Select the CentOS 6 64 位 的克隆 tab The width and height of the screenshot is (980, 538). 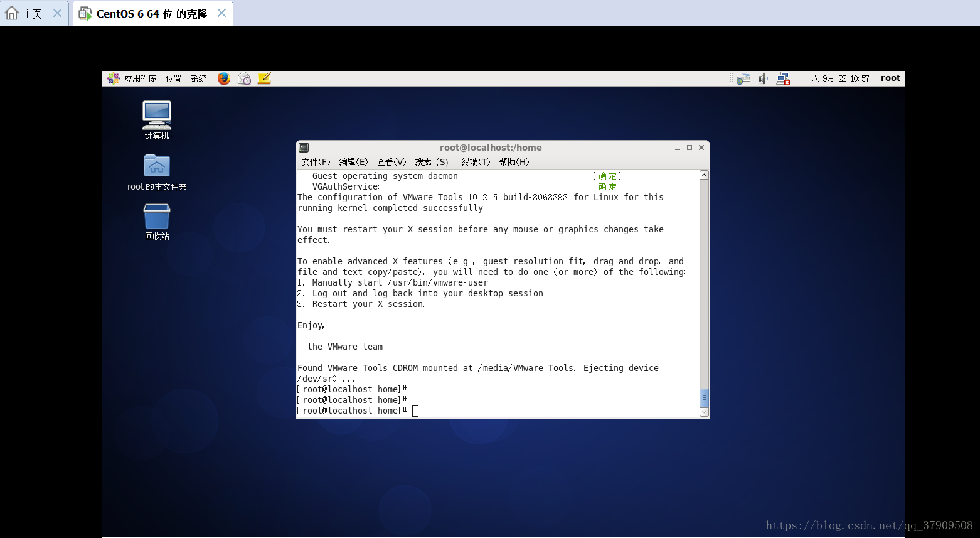[152, 13]
